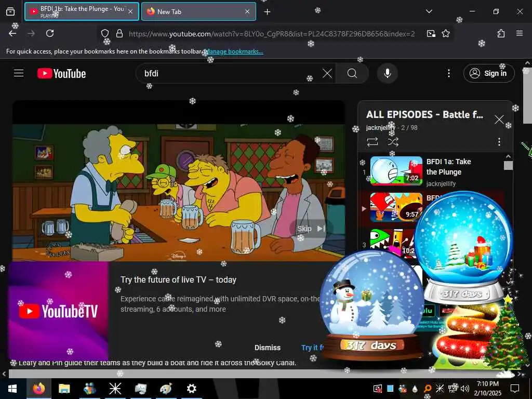Open jacknjellify channel under playlist title

point(381,128)
